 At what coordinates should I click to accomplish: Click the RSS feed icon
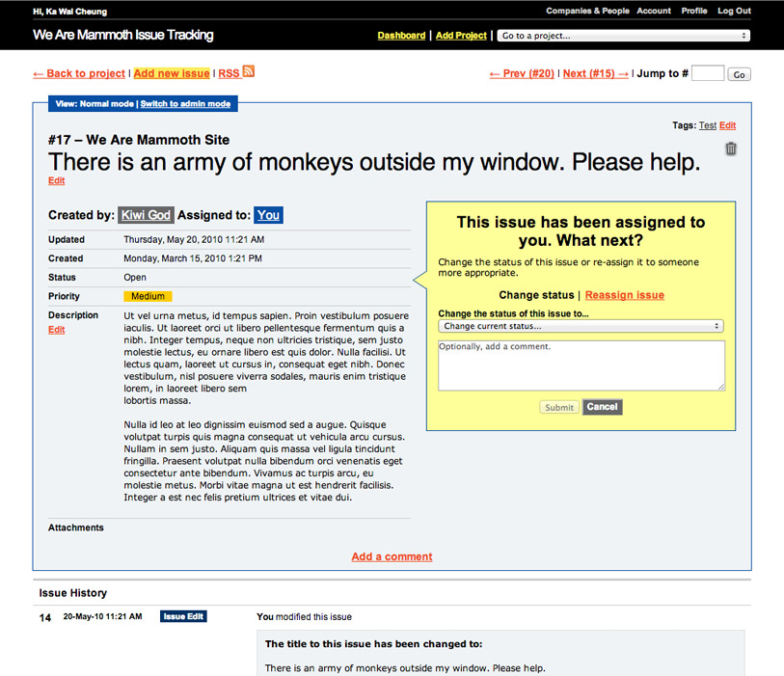[249, 72]
